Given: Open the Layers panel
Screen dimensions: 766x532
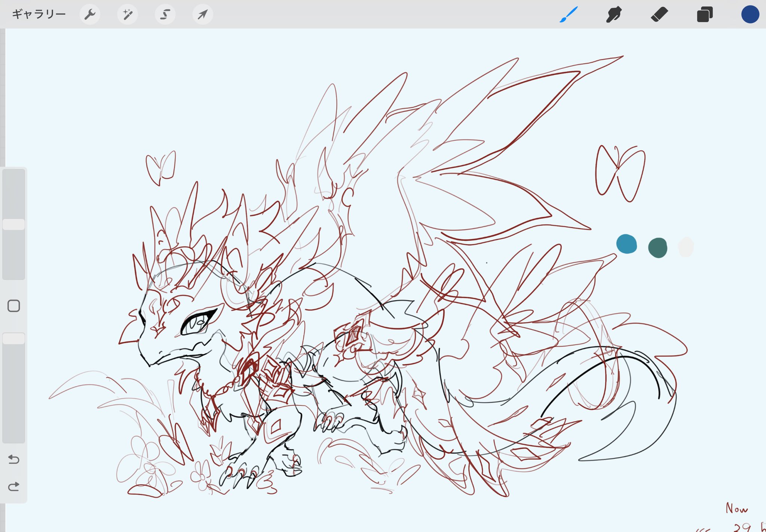Looking at the screenshot, I should click(x=705, y=15).
